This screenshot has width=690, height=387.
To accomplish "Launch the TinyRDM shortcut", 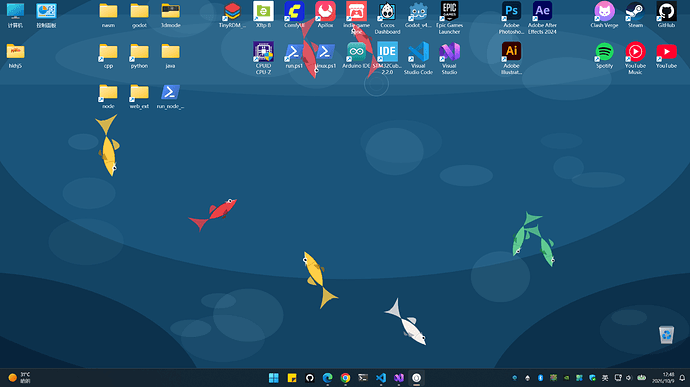I will click(232, 15).
